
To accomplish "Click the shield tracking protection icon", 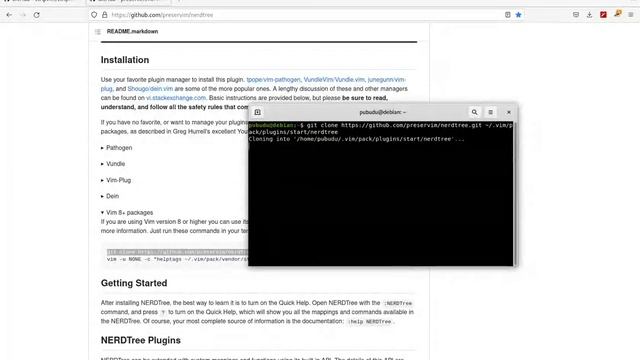I will [x=94, y=15].
